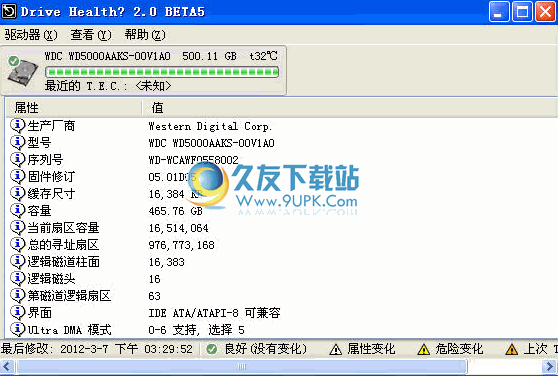Click the info icon beside Ultra DMA 模式
The height and width of the screenshot is (376, 558).
[x=17, y=330]
